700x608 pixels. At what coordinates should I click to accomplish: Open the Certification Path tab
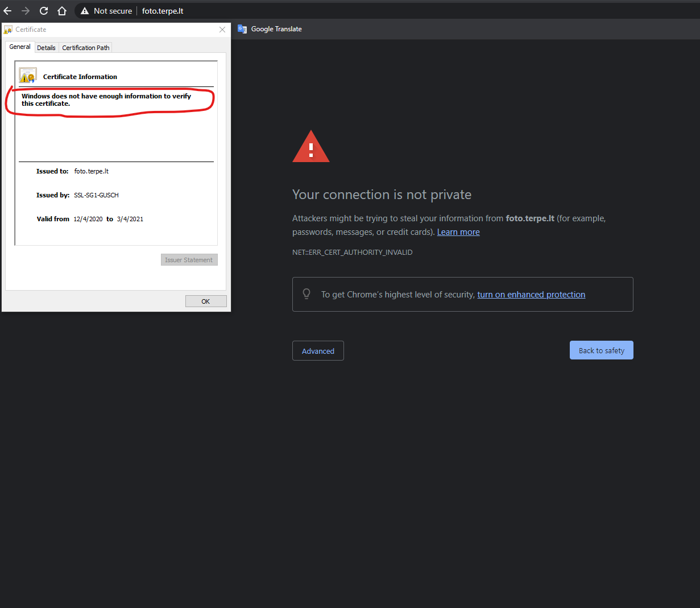tap(85, 48)
